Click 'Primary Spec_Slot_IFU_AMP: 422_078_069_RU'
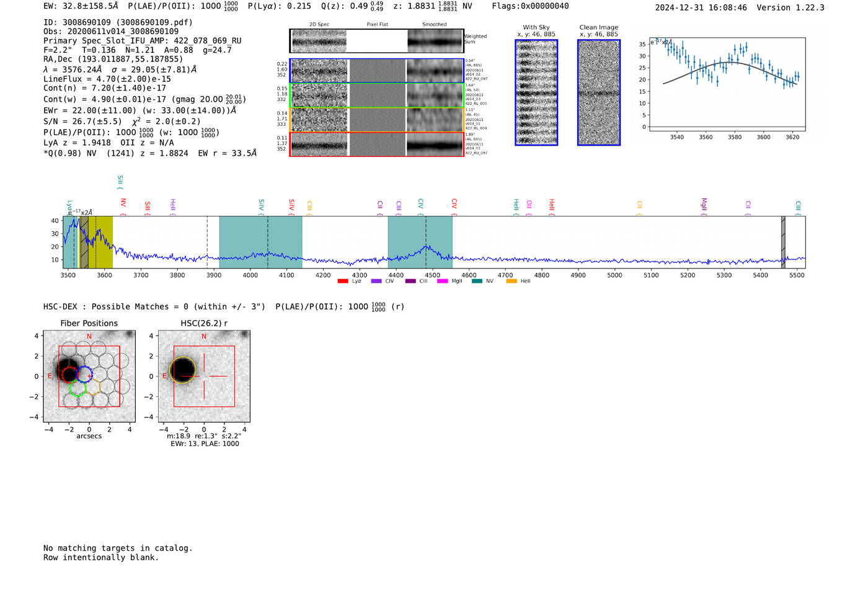 (143, 41)
